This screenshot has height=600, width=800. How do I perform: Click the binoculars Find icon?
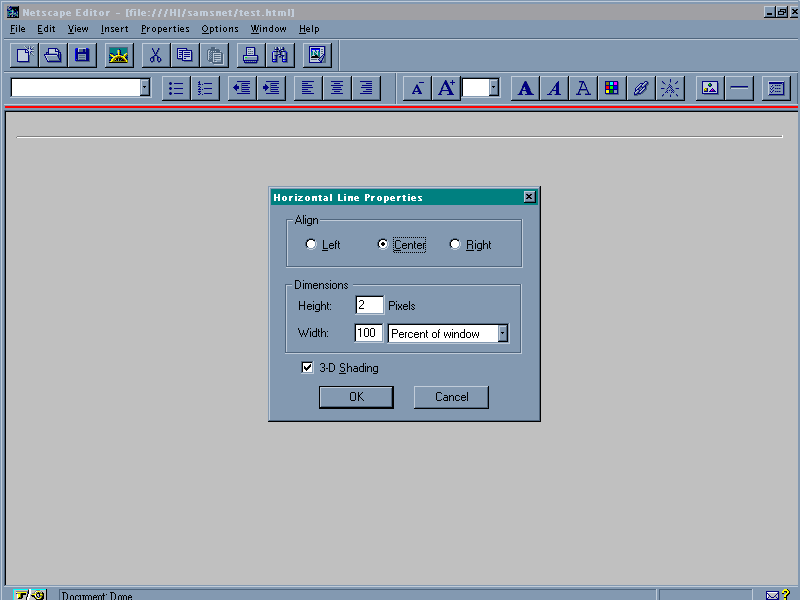click(x=279, y=55)
